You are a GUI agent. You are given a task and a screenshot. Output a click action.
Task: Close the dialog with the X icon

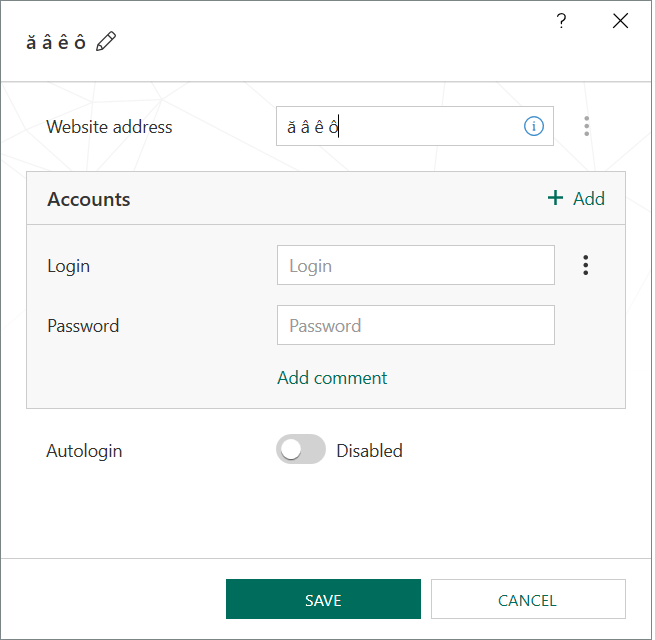620,21
